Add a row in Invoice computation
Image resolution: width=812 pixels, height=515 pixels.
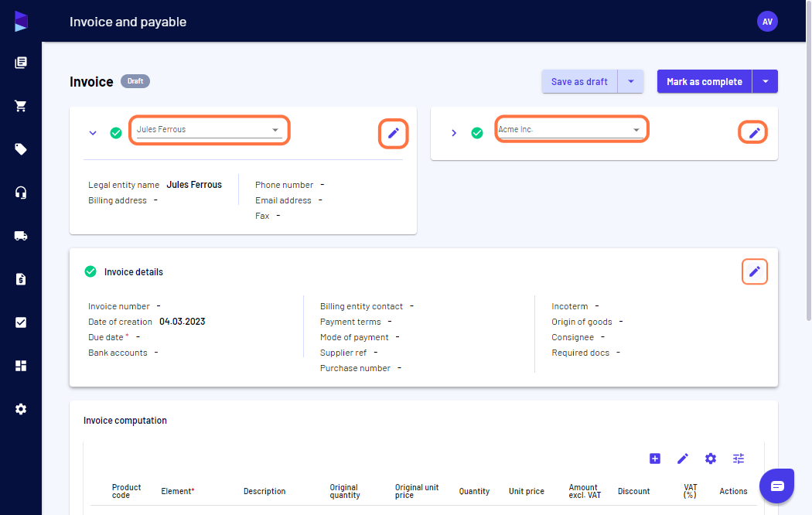click(x=655, y=459)
